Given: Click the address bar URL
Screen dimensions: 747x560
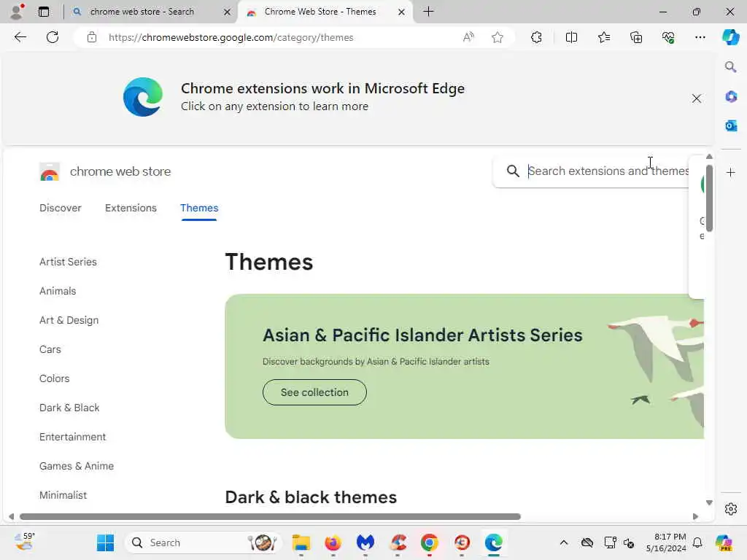Looking at the screenshot, I should click(x=231, y=37).
